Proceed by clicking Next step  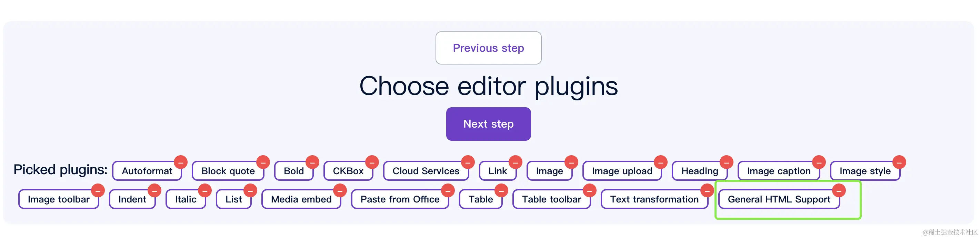pyautogui.click(x=488, y=124)
